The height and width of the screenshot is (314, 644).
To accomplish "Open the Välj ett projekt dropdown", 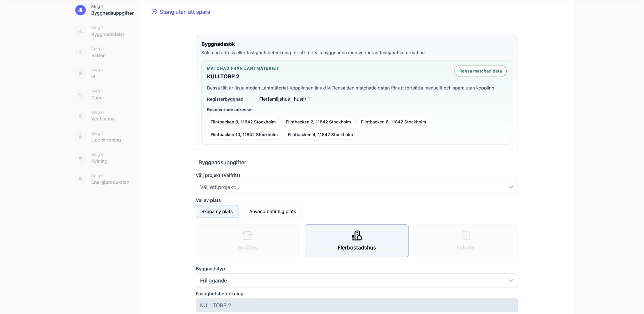I will [x=357, y=187].
